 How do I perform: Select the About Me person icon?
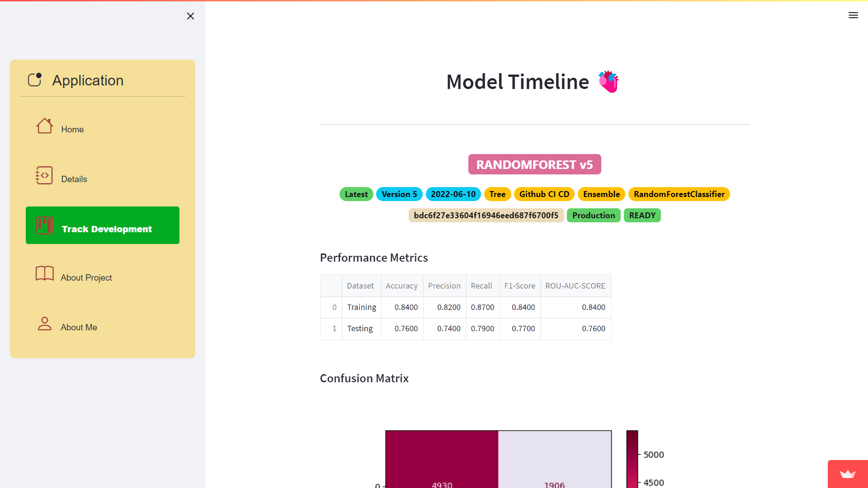[x=44, y=324]
